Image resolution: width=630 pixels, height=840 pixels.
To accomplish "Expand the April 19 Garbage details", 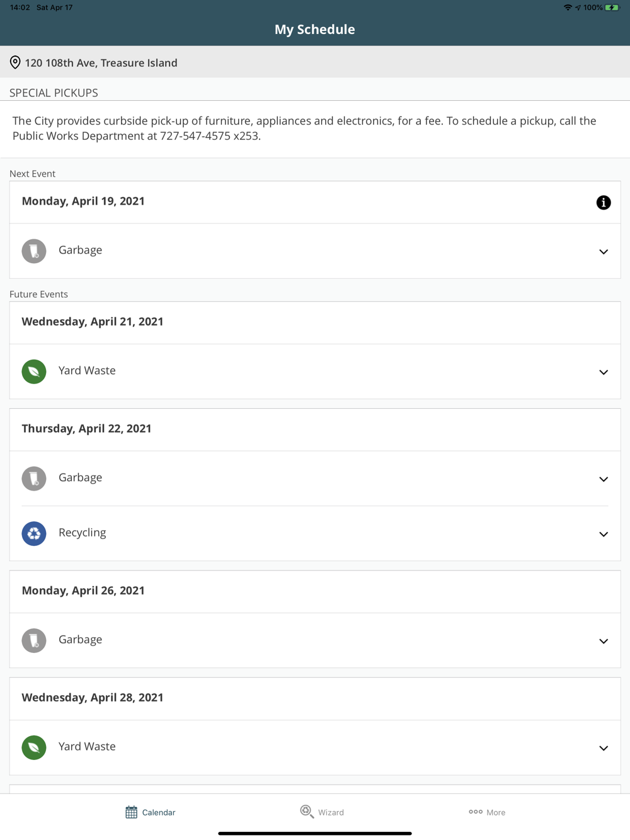I will click(x=603, y=252).
